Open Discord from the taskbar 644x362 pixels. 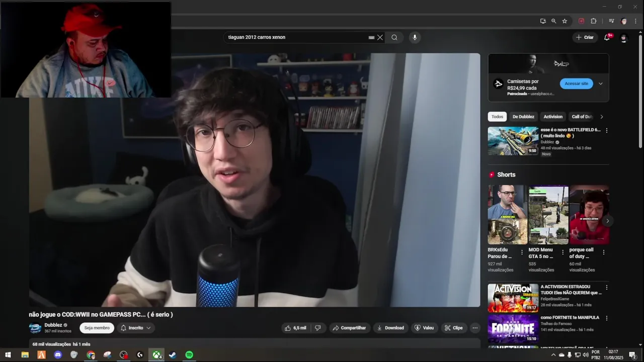click(x=58, y=355)
